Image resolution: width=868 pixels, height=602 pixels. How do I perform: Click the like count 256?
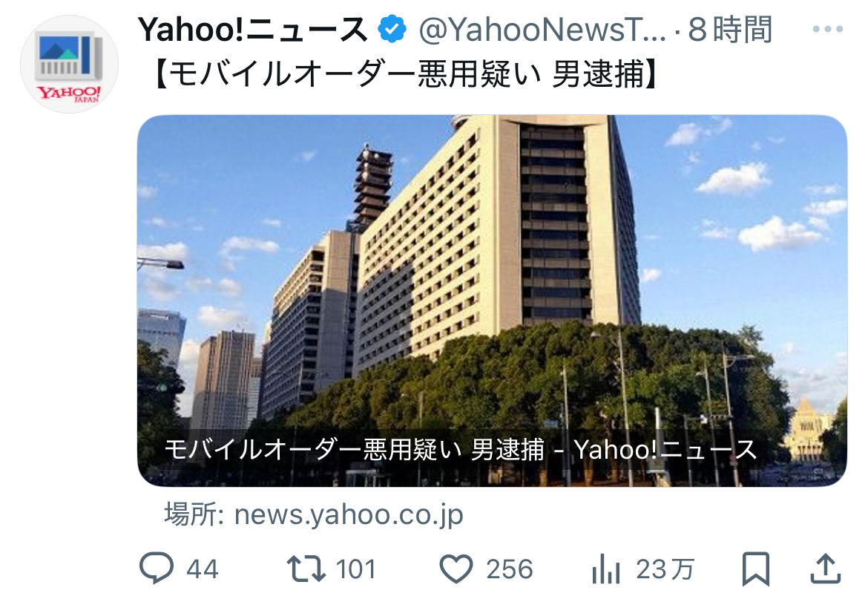coord(509,569)
